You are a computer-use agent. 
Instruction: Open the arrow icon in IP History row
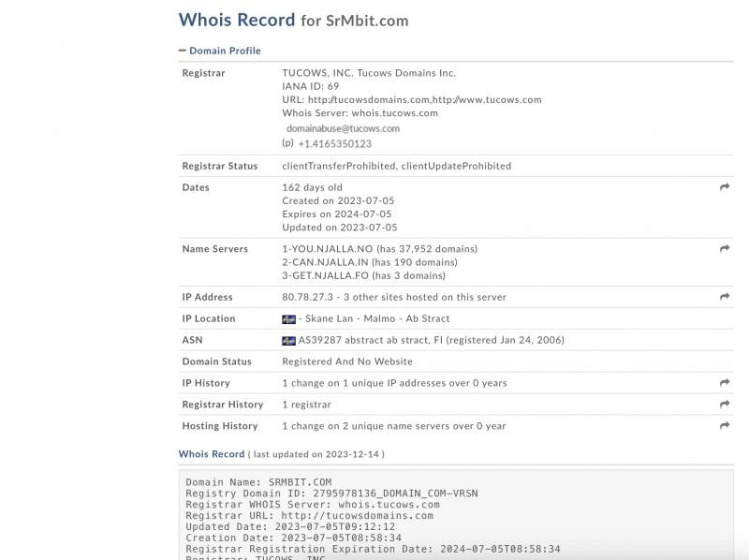tap(725, 383)
